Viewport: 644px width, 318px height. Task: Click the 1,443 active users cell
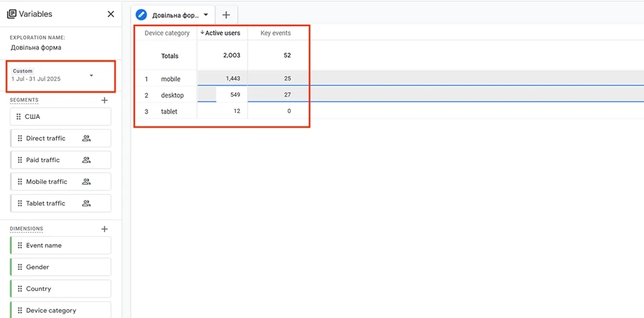pos(233,79)
